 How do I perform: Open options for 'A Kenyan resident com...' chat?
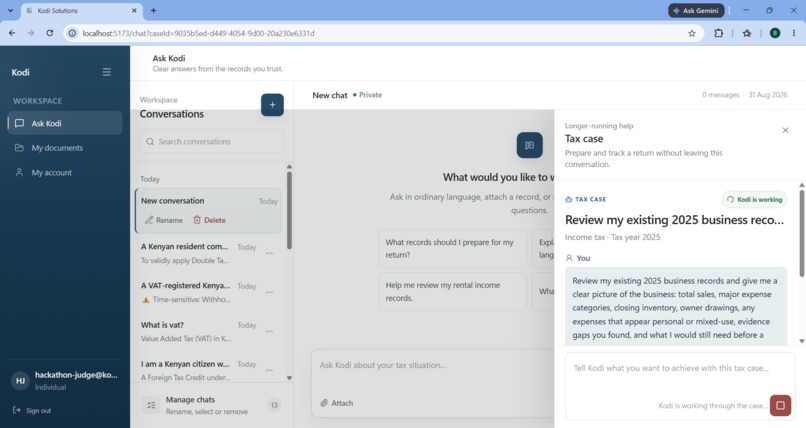click(x=269, y=253)
